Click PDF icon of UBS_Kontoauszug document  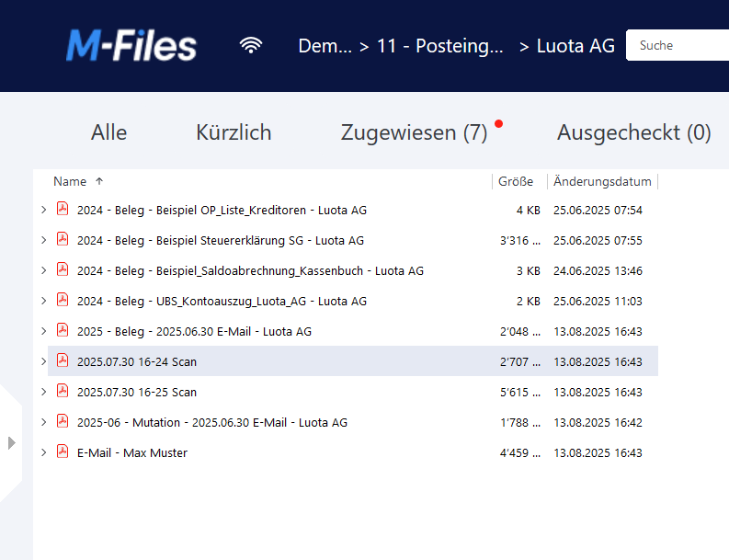63,301
